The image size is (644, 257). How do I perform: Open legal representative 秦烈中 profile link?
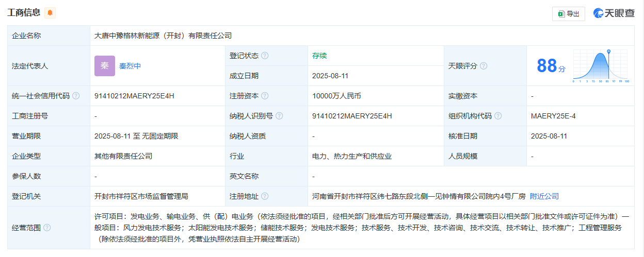(130, 66)
